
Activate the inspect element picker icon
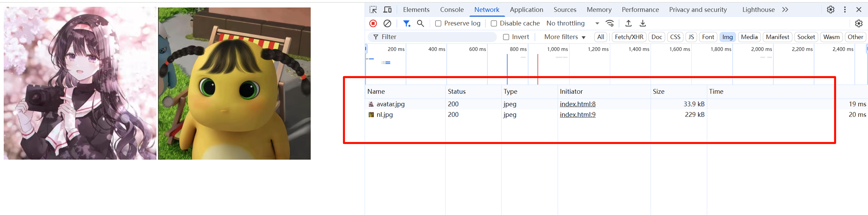[373, 10]
